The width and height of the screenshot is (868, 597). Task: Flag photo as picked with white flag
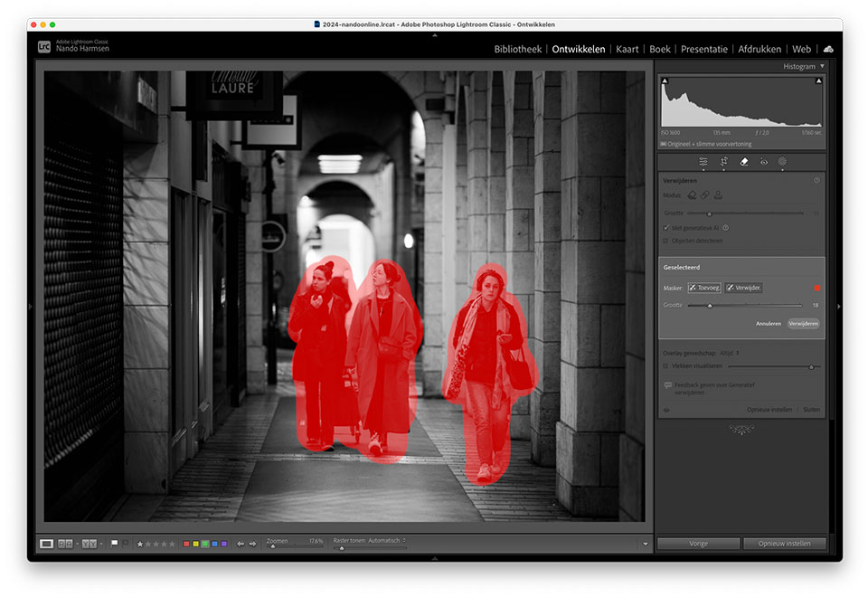(x=115, y=544)
